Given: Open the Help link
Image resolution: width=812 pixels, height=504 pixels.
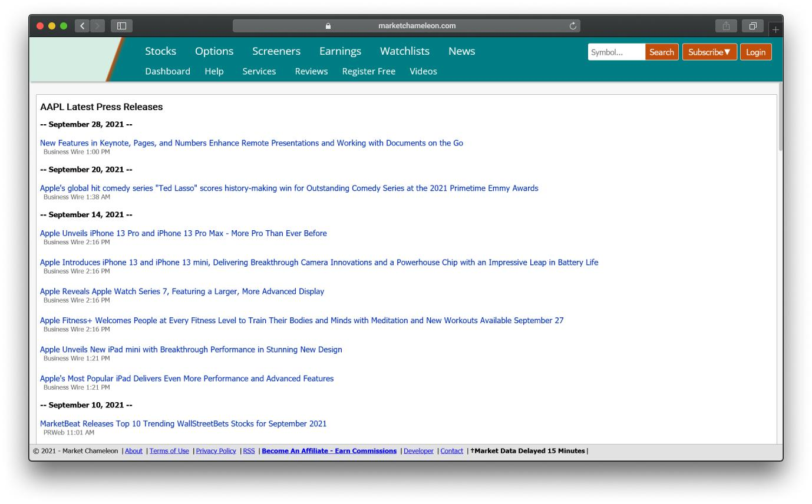Looking at the screenshot, I should [214, 71].
